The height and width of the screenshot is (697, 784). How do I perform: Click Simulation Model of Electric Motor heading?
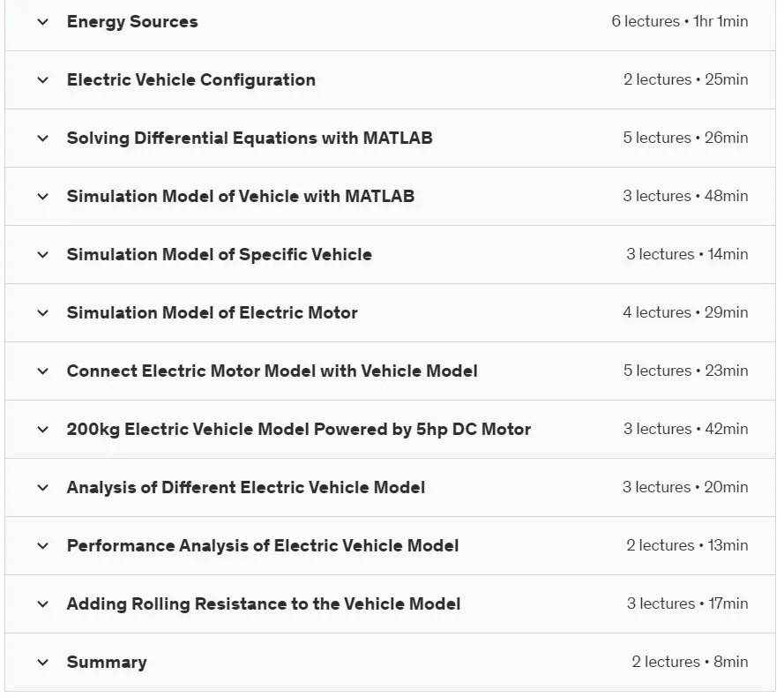pos(213,312)
